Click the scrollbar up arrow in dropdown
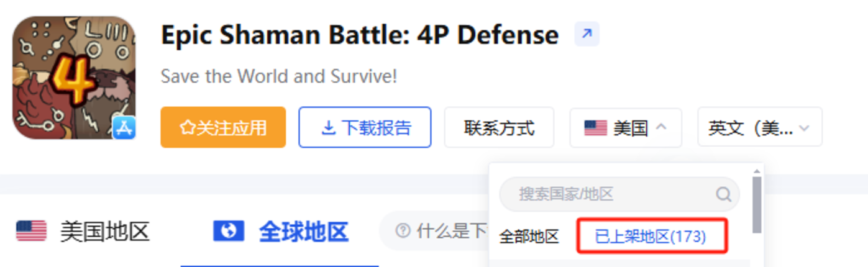The width and height of the screenshot is (868, 267). [756, 171]
